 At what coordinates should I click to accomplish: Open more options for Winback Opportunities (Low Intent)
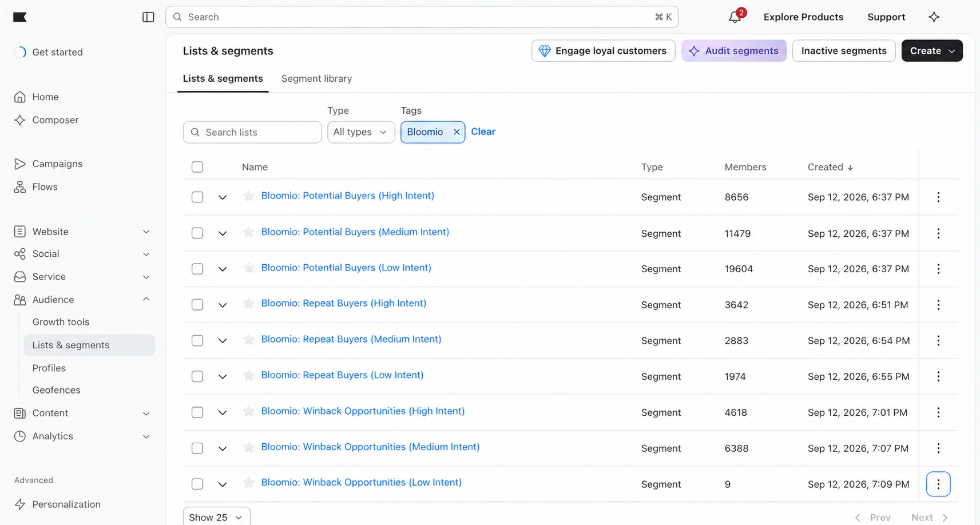tap(938, 484)
